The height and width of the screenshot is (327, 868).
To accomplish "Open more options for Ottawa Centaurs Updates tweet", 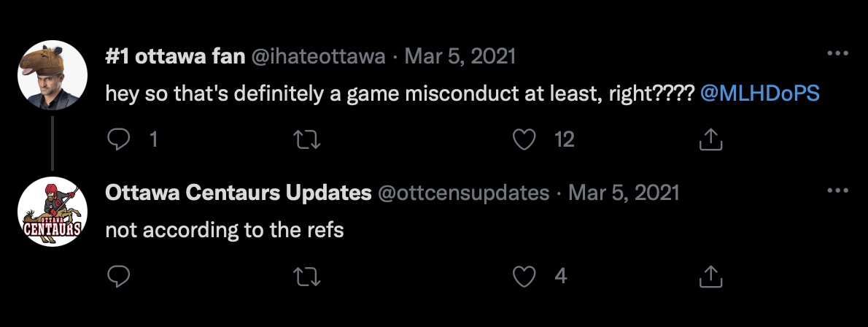I will pos(836,191).
